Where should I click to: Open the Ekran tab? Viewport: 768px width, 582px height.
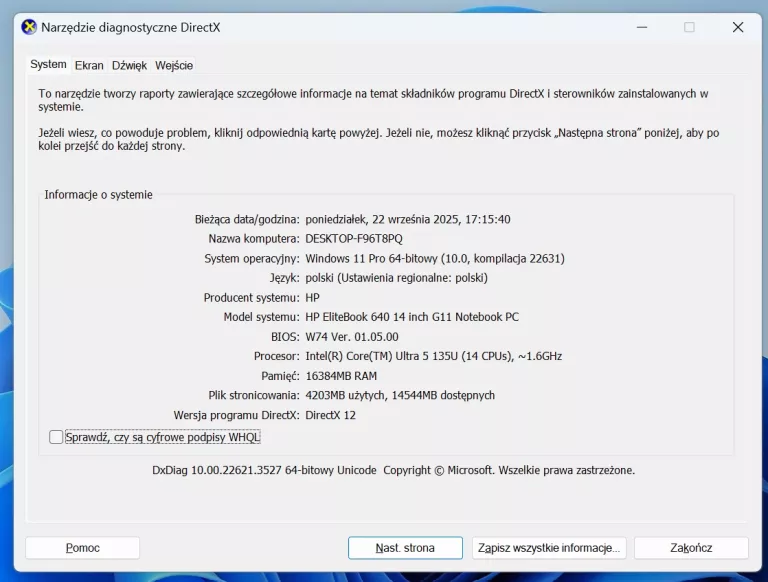tap(89, 66)
